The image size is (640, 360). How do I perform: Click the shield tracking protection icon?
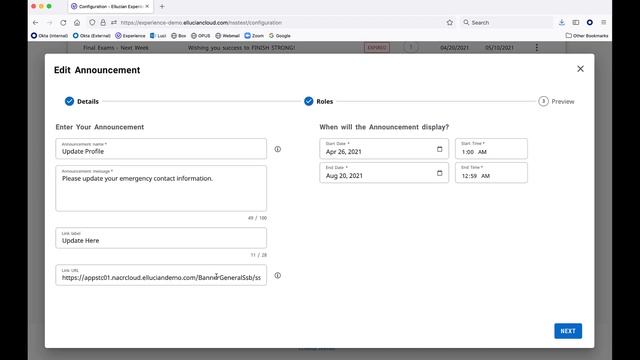point(92,22)
